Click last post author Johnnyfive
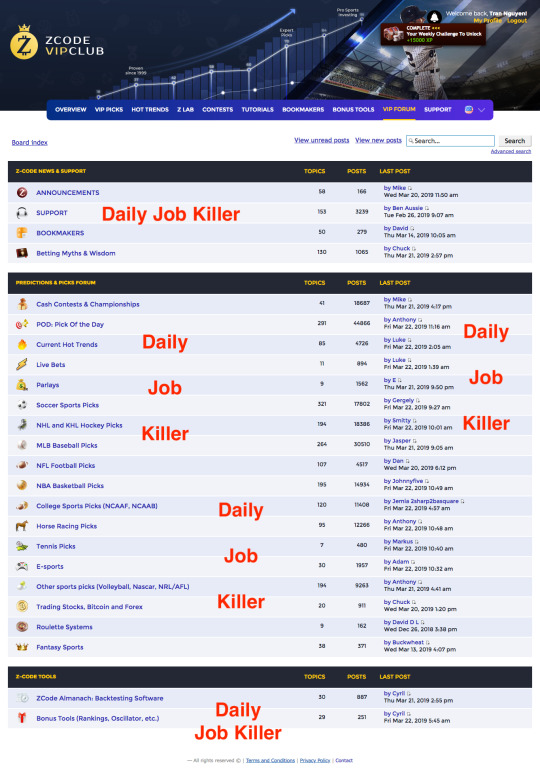 [x=407, y=481]
